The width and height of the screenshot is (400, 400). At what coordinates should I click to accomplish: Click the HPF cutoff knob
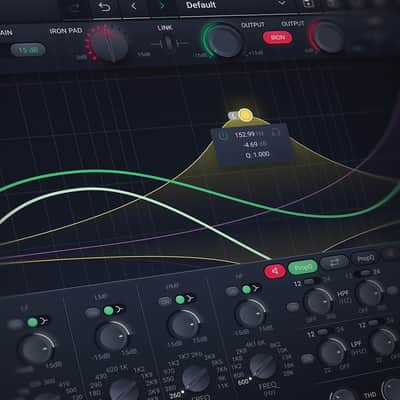point(318,301)
